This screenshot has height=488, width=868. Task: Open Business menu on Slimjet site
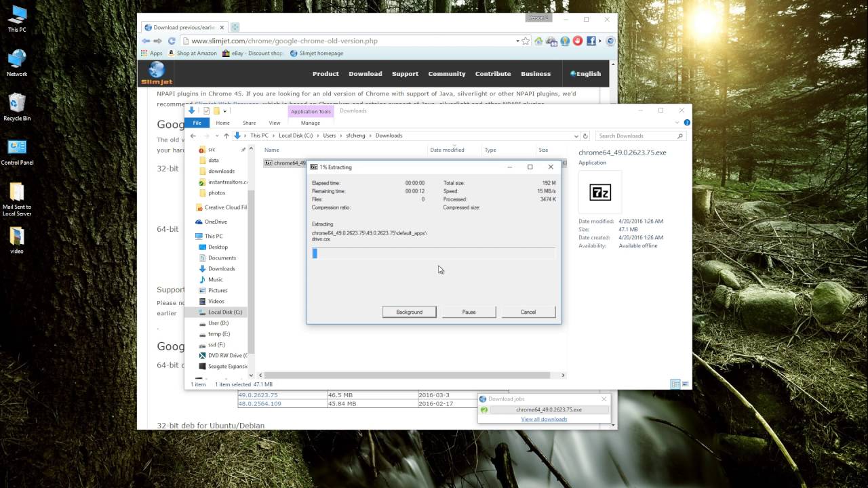536,74
